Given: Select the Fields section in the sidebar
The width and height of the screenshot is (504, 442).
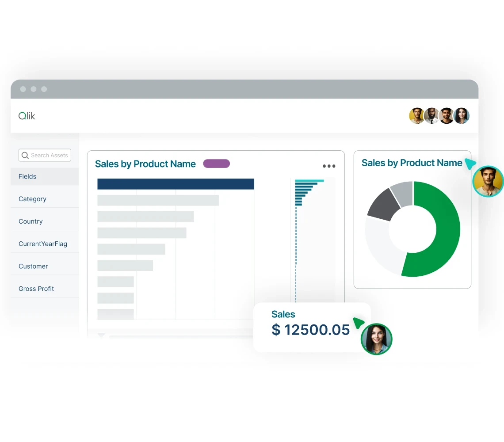Looking at the screenshot, I should click(27, 176).
